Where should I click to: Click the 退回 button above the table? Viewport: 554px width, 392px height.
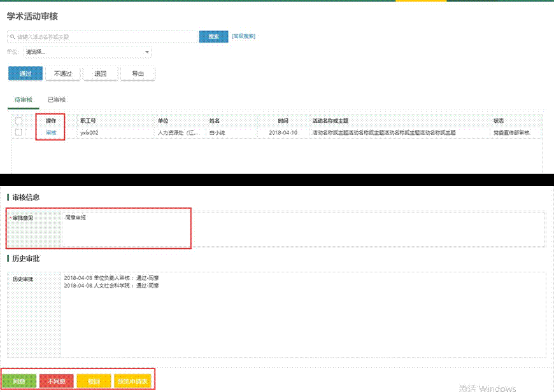[x=101, y=74]
